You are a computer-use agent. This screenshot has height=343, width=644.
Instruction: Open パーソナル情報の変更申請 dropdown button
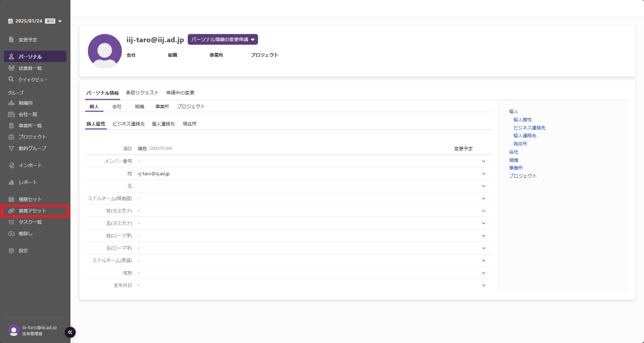[x=222, y=39]
